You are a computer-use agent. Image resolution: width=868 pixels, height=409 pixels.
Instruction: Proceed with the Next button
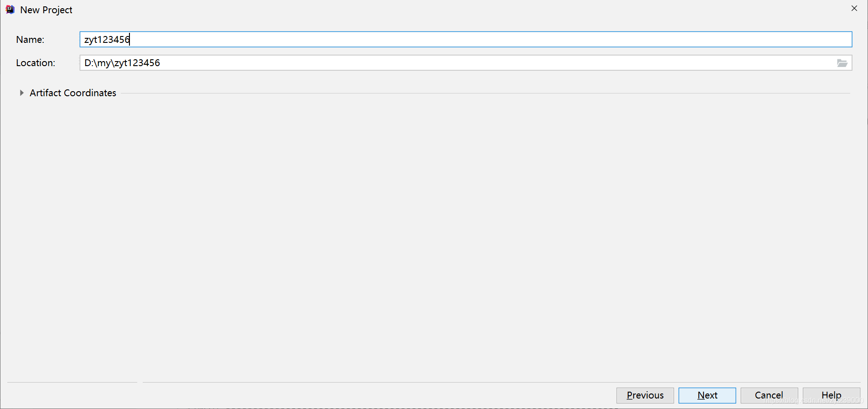(x=707, y=395)
